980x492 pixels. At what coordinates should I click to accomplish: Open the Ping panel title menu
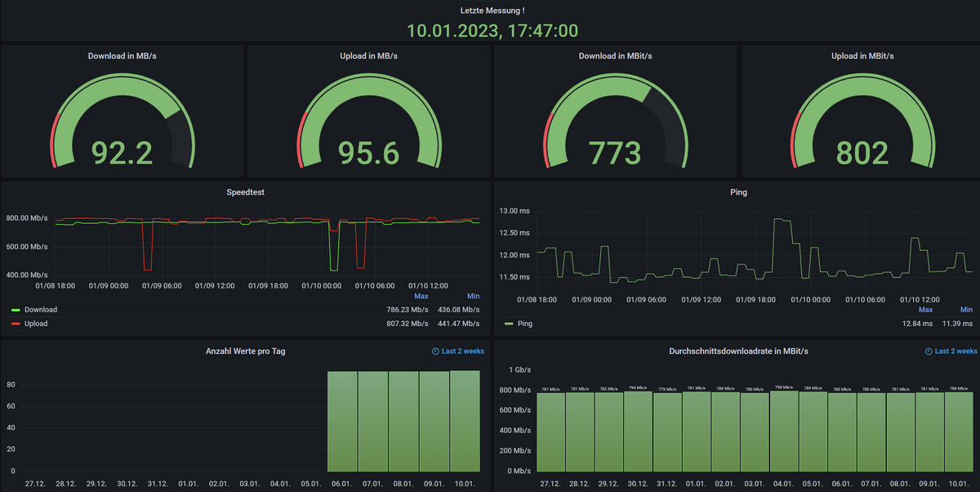(x=737, y=192)
